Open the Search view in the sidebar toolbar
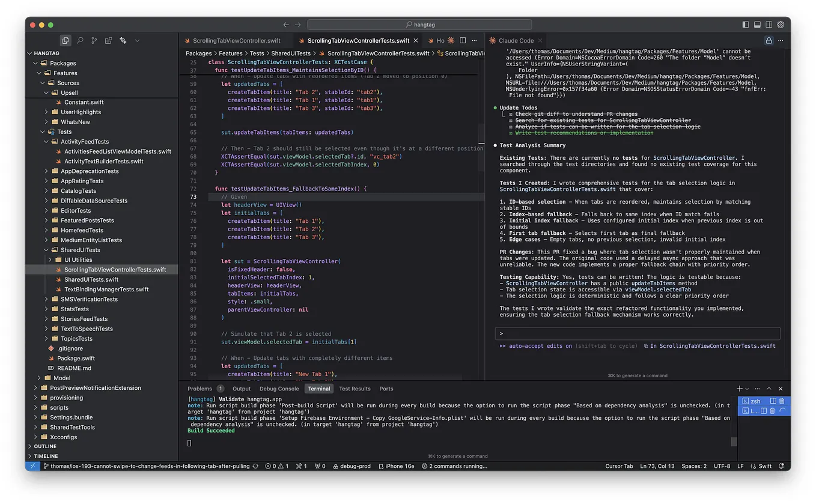 80,40
